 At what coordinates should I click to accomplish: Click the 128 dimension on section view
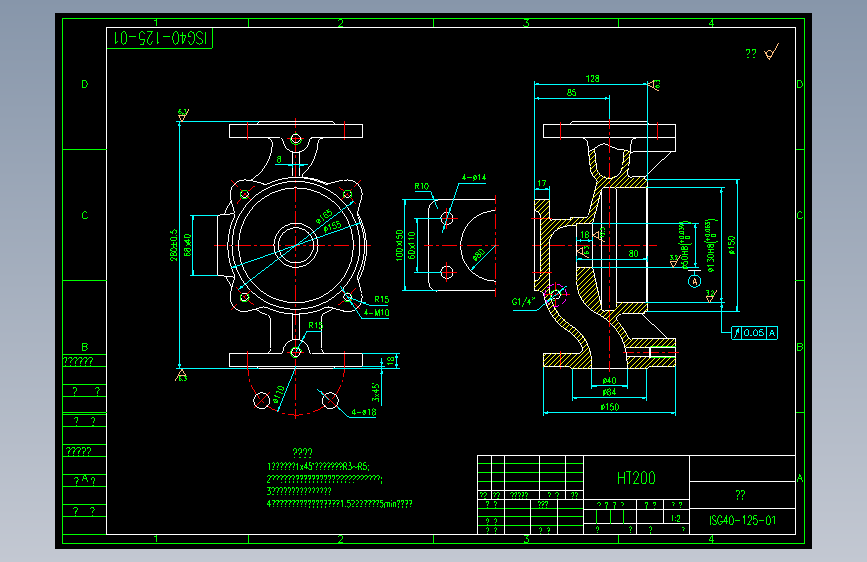[x=592, y=79]
